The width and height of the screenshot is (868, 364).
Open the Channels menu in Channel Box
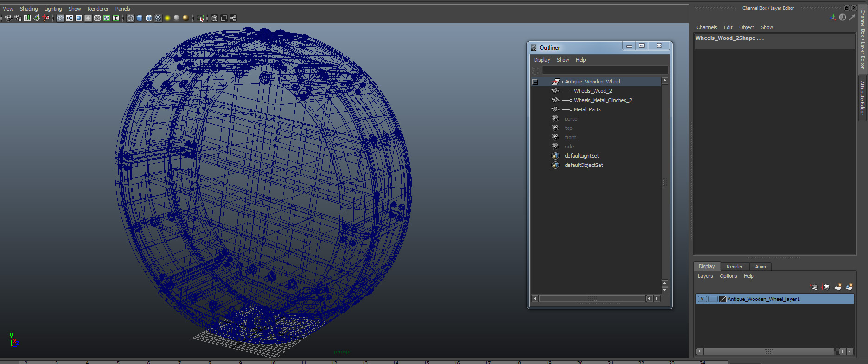[x=707, y=27]
